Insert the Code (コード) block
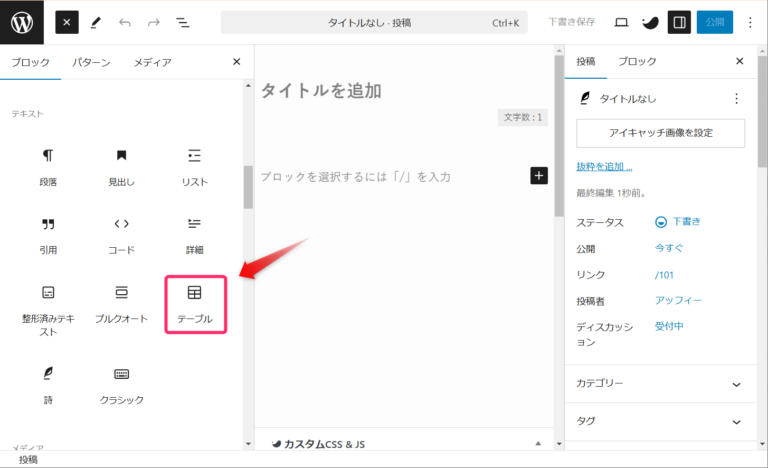The image size is (768, 468). 121,235
